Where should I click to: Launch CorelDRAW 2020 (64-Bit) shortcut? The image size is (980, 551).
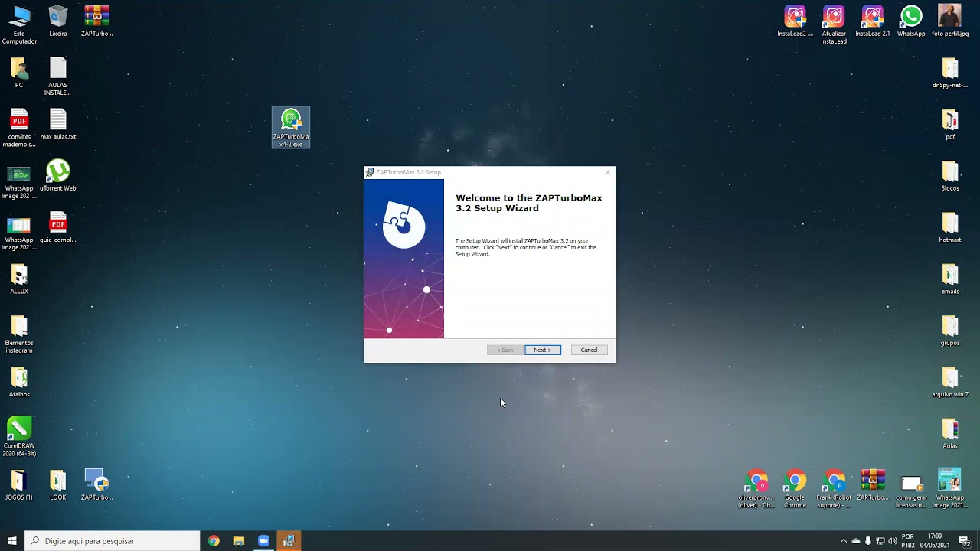pyautogui.click(x=19, y=437)
